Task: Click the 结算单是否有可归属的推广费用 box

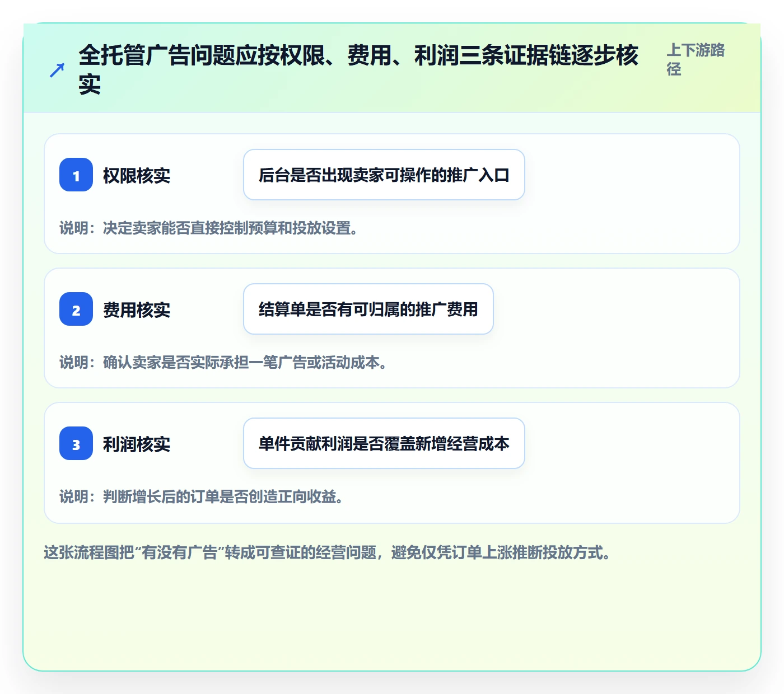Action: (368, 309)
